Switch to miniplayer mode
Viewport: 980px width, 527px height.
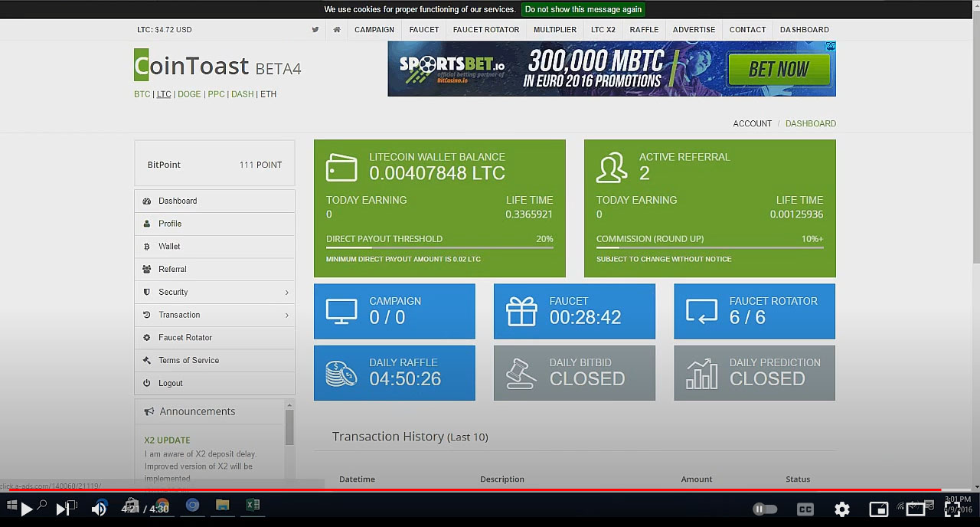879,509
